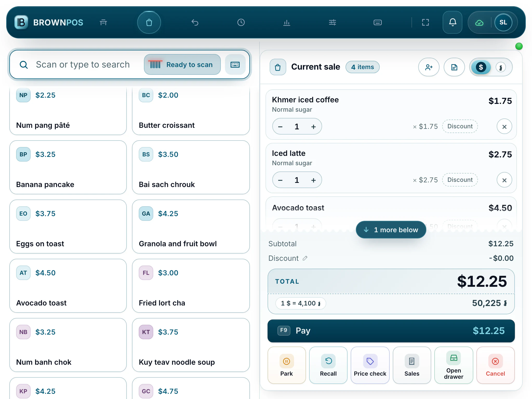Click the 1 more below button
The image size is (532, 399).
click(391, 230)
